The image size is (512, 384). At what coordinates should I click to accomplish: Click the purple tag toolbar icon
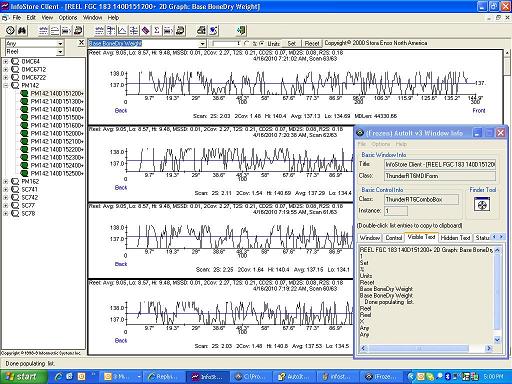pos(145,31)
